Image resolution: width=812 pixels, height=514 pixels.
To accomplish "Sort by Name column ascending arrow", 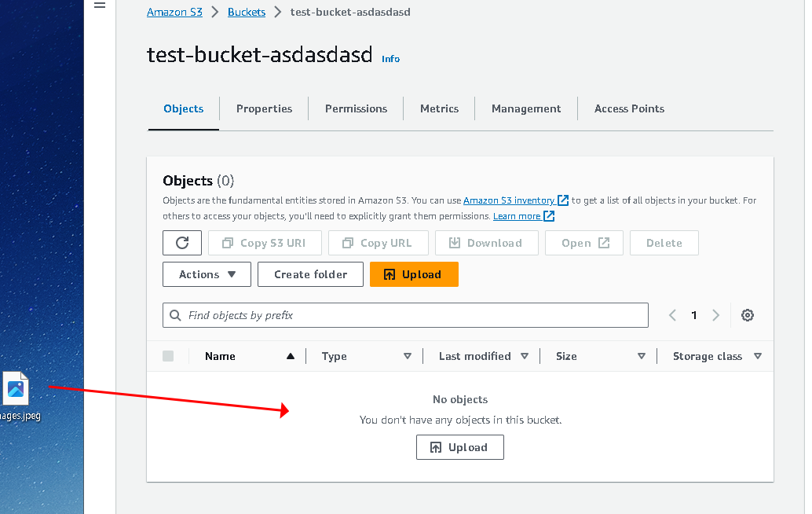I will click(x=291, y=356).
